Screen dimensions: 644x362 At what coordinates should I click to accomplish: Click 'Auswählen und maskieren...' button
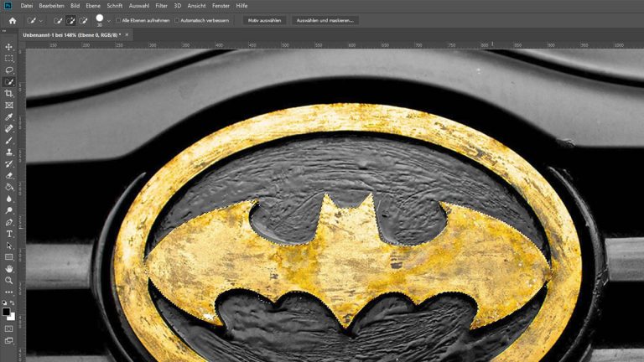(x=325, y=20)
